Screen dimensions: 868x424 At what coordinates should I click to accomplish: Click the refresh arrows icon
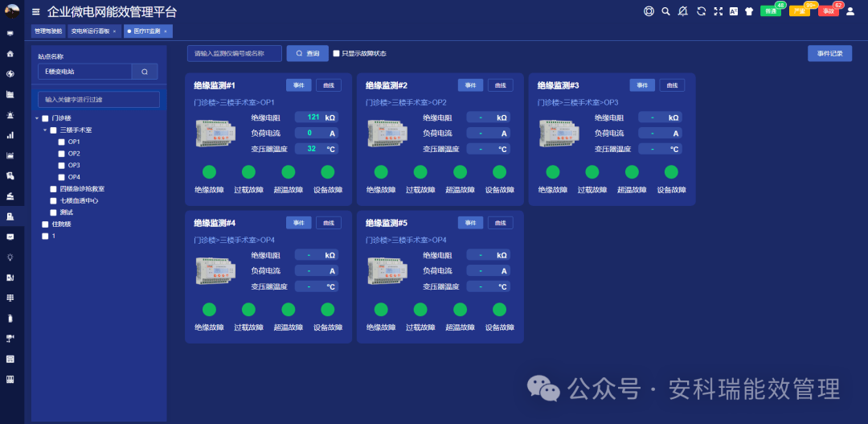point(701,11)
